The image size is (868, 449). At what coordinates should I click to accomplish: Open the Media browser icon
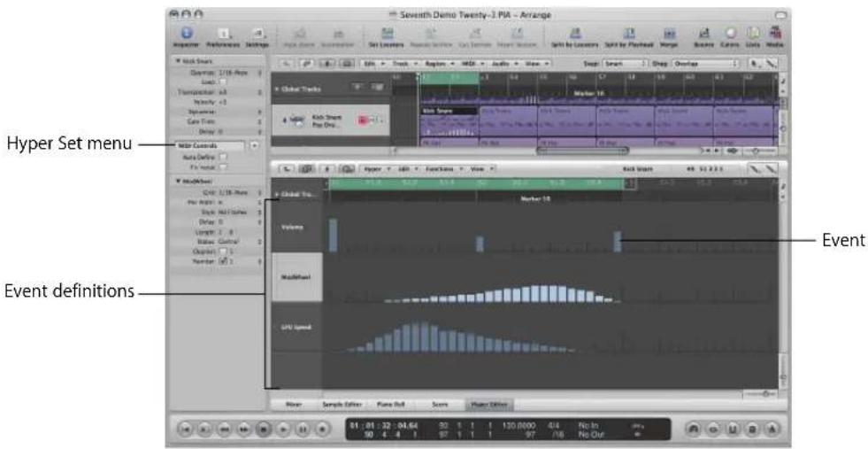775,38
